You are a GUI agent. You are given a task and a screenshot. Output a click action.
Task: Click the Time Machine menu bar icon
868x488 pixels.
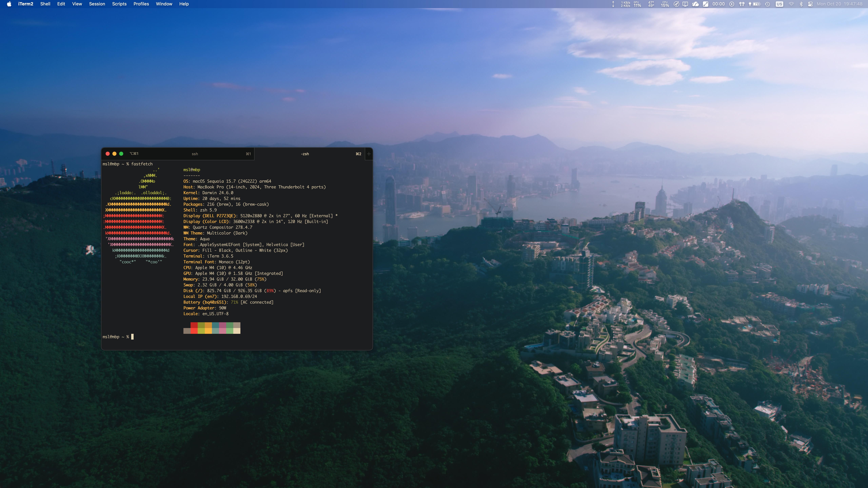(767, 4)
